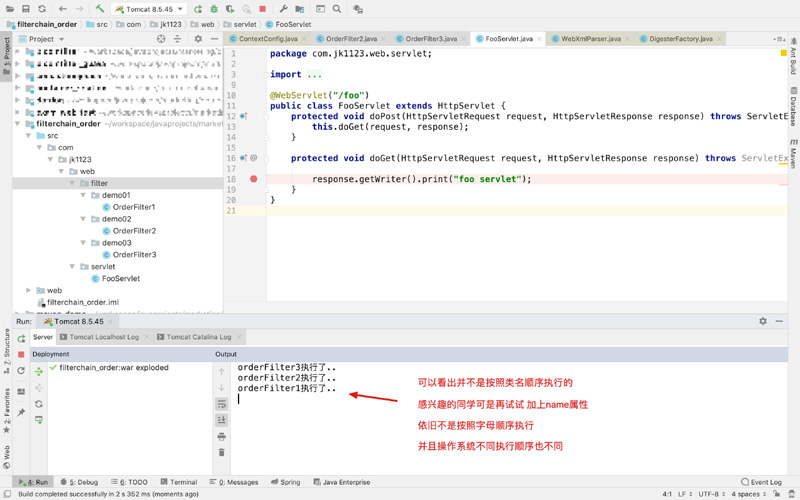Navigate back with the left arrow
Viewport: 800px width, 500px height.
(x=62, y=9)
